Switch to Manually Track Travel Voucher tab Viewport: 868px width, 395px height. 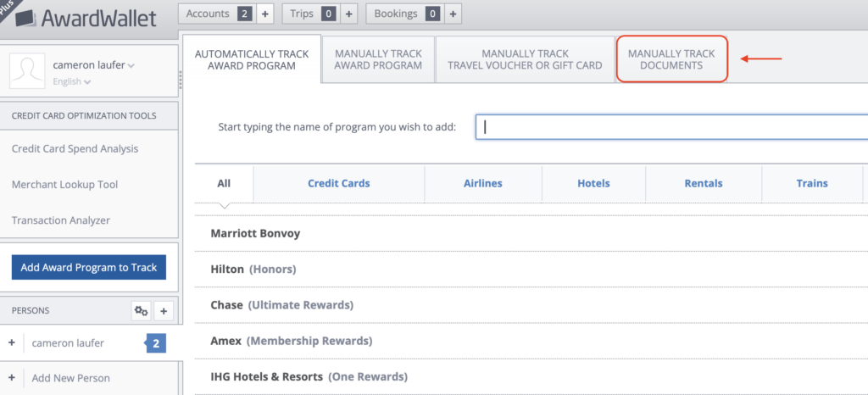pos(525,59)
